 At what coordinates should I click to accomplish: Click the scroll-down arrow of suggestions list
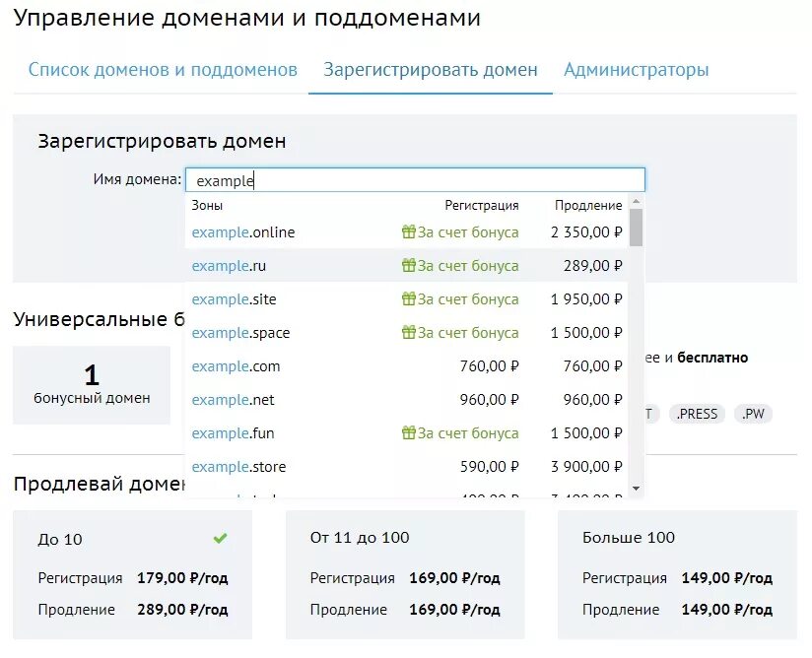coord(637,489)
